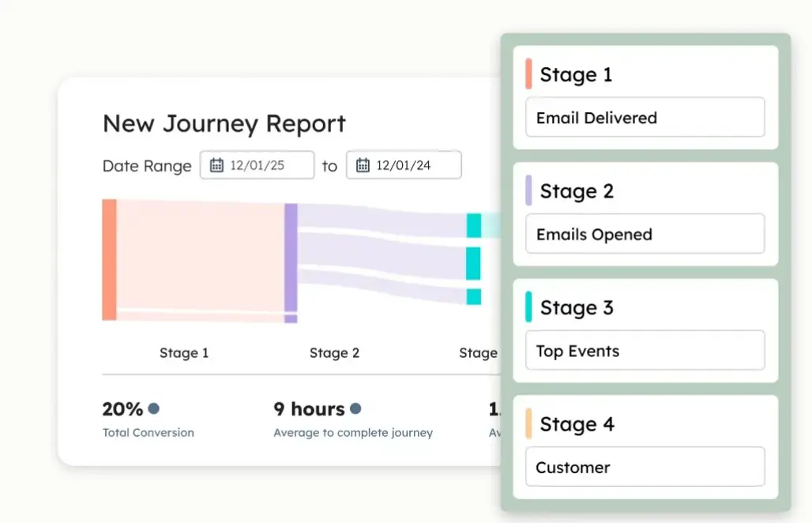Click the calendar icon beside 12/01/25
The height and width of the screenshot is (523, 812).
coord(216,165)
